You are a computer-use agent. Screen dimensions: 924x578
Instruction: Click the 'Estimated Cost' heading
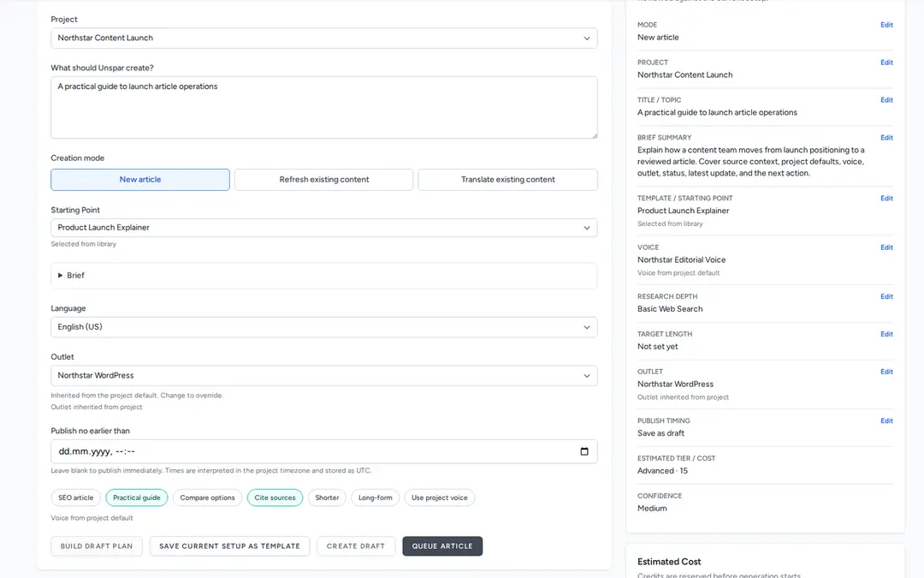669,562
